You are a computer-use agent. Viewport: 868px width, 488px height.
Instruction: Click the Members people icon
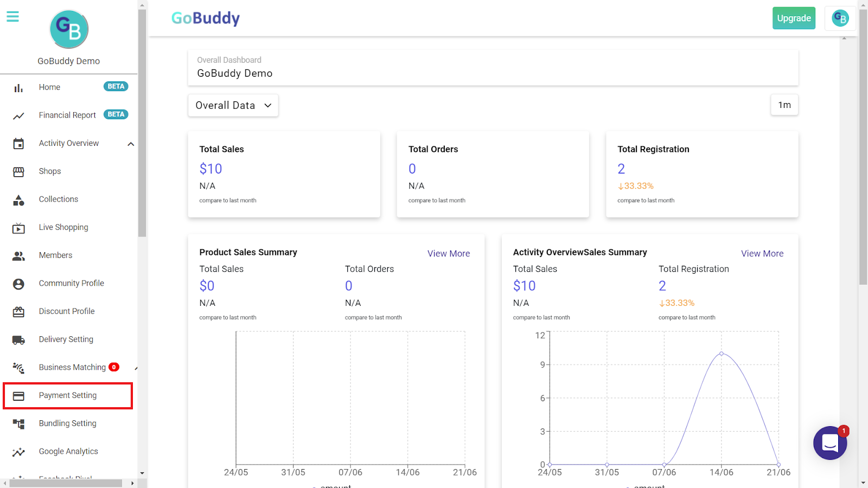tap(18, 256)
